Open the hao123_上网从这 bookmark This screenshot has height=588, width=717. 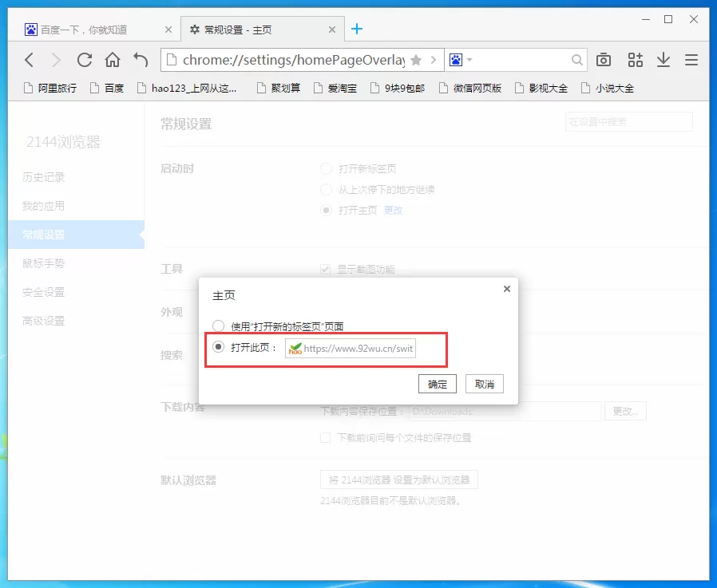[x=188, y=89]
